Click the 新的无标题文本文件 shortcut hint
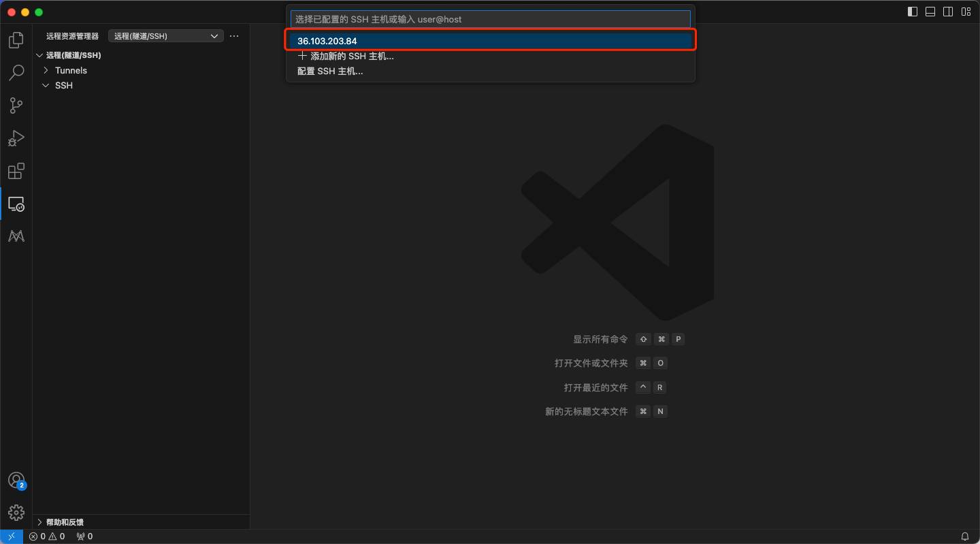This screenshot has height=544, width=980. click(x=586, y=411)
